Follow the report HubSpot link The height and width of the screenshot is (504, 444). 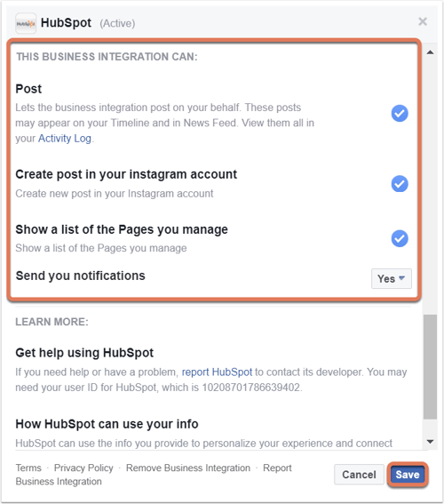click(217, 372)
